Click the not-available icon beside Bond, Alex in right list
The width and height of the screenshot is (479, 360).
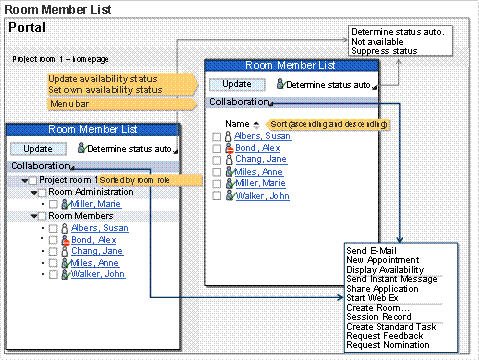point(229,148)
